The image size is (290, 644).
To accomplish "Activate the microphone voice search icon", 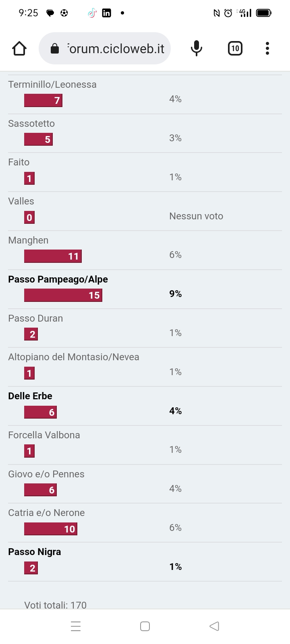I will tap(196, 48).
